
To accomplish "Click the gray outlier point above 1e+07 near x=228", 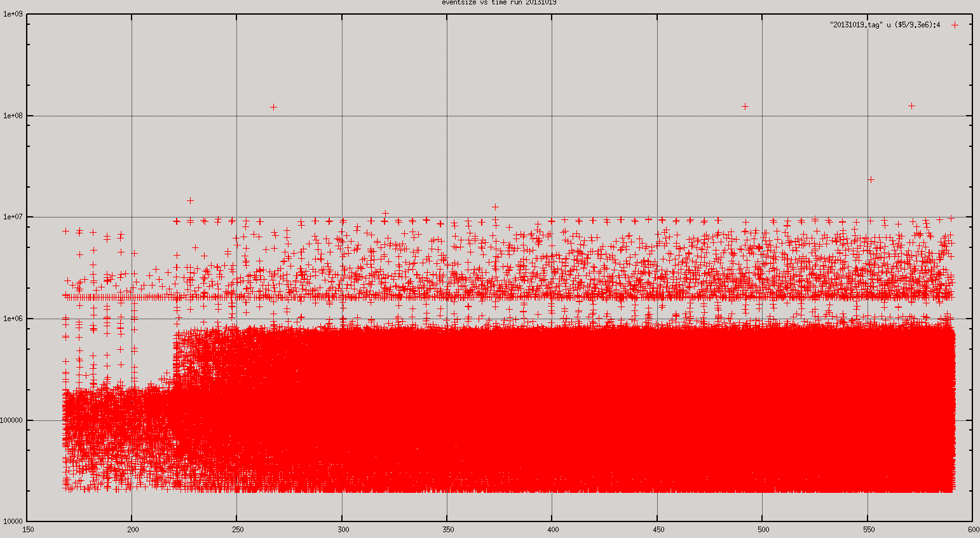I will tap(190, 200).
